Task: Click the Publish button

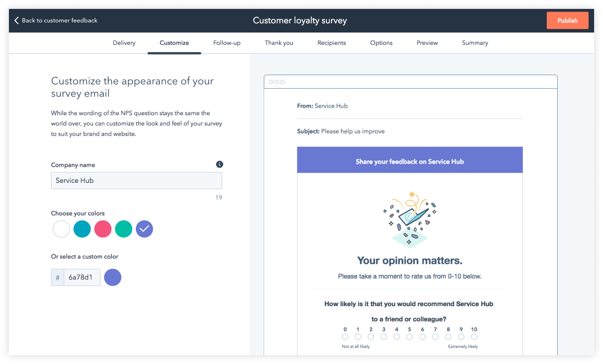Action: [x=567, y=20]
